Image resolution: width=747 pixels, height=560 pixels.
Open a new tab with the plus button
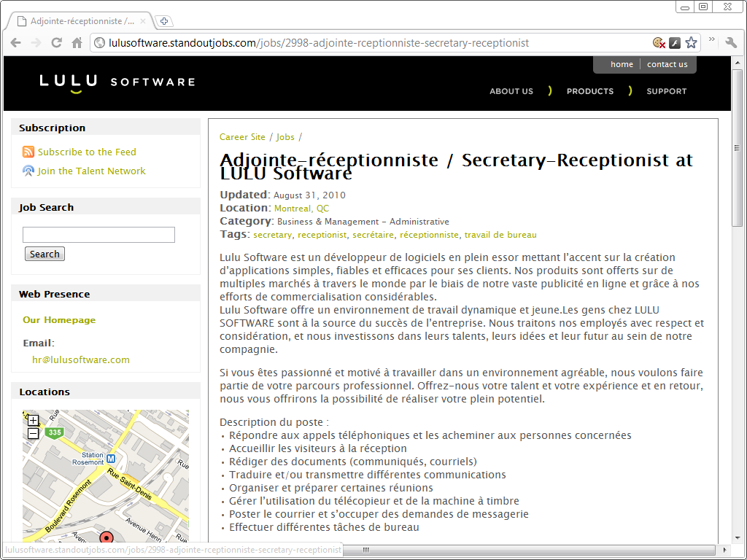(x=164, y=21)
